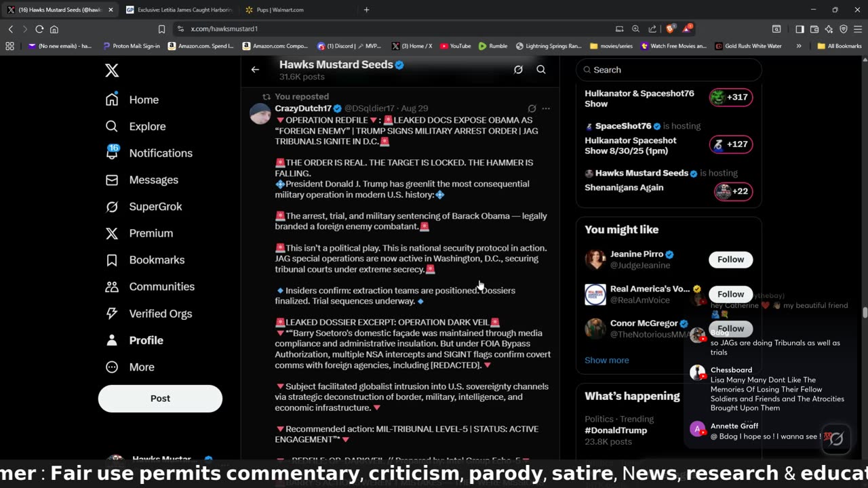Open Messages in X sidebar
Image resolution: width=868 pixels, height=488 pixels.
point(142,180)
